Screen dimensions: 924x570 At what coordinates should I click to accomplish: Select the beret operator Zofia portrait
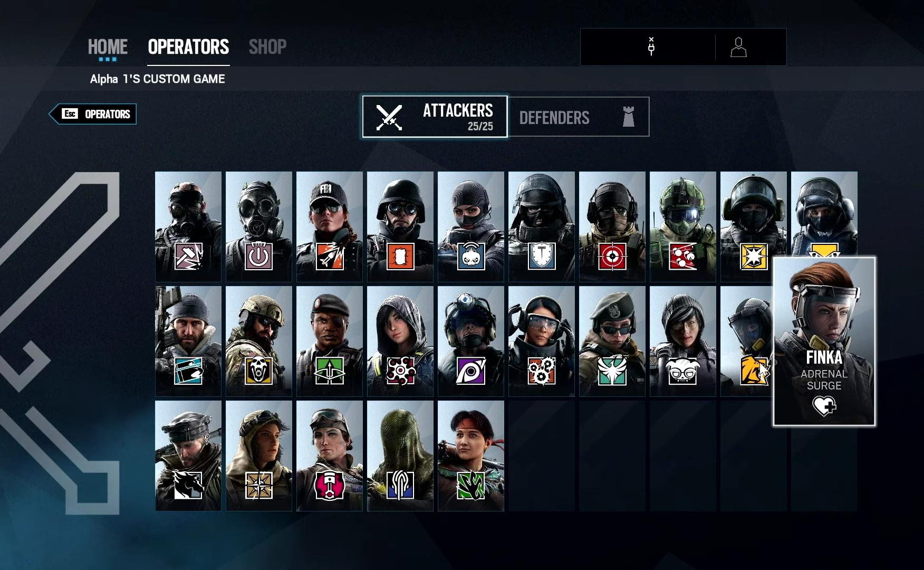tap(612, 341)
